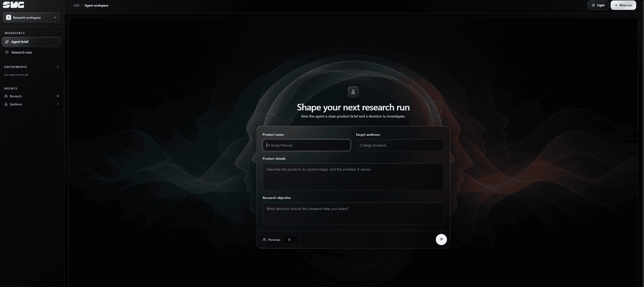Select the Synthesis agent
The height and width of the screenshot is (287, 644).
(31, 104)
